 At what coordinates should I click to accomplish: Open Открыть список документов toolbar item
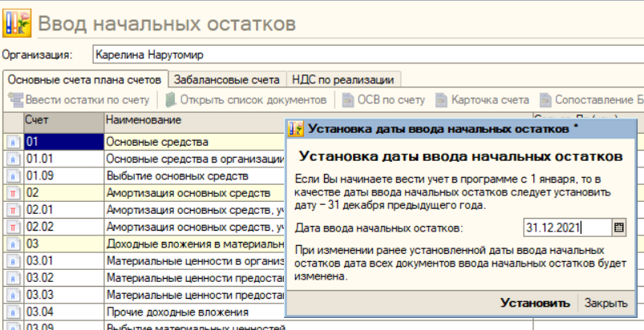coord(246,99)
